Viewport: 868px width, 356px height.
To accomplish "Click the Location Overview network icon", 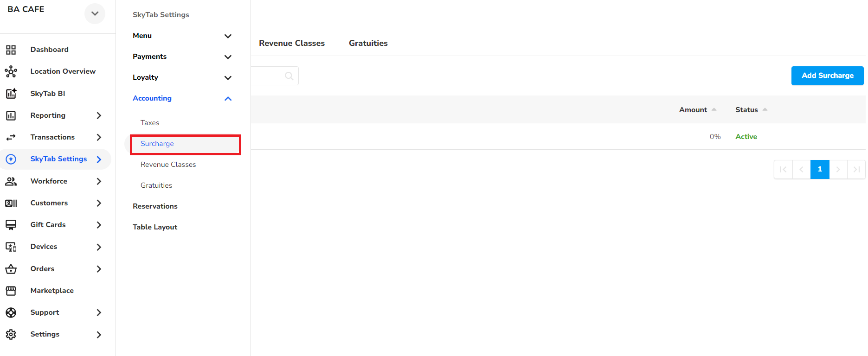I will tap(11, 71).
